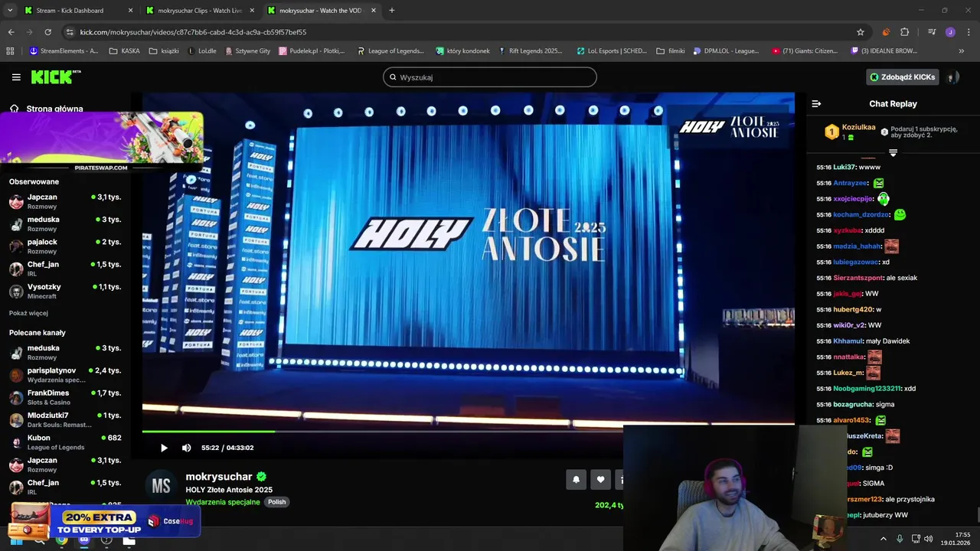Click Sierzantszpont username in chat
Image resolution: width=980 pixels, height=551 pixels.
pos(857,278)
